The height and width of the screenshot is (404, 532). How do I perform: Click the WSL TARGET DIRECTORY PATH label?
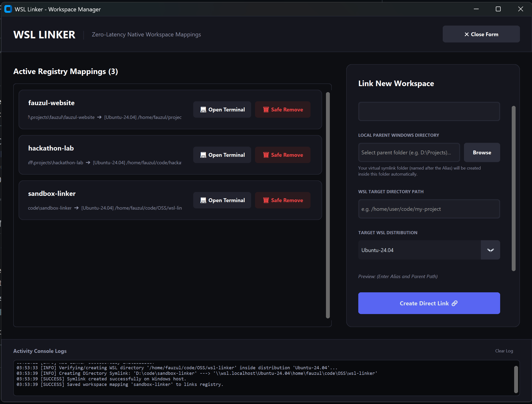(x=391, y=192)
